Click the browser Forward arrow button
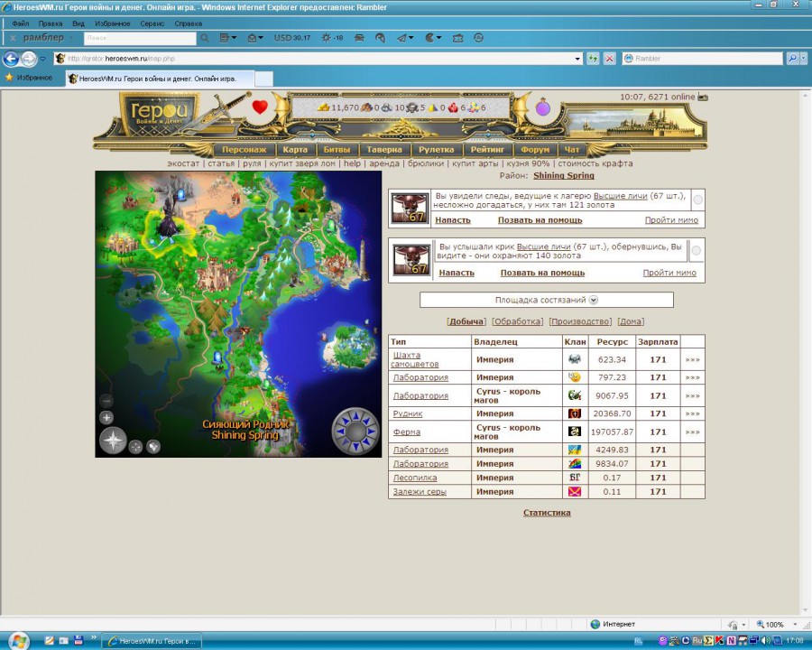 [29, 59]
